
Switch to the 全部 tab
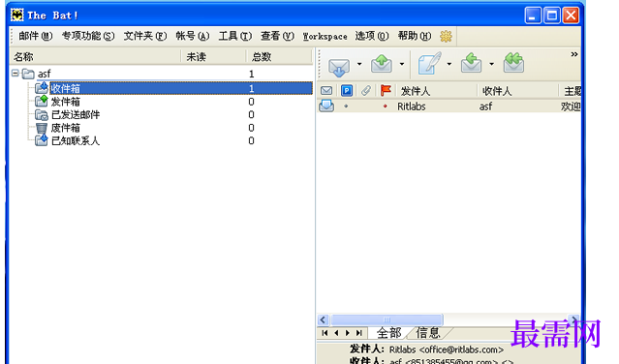pyautogui.click(x=388, y=333)
